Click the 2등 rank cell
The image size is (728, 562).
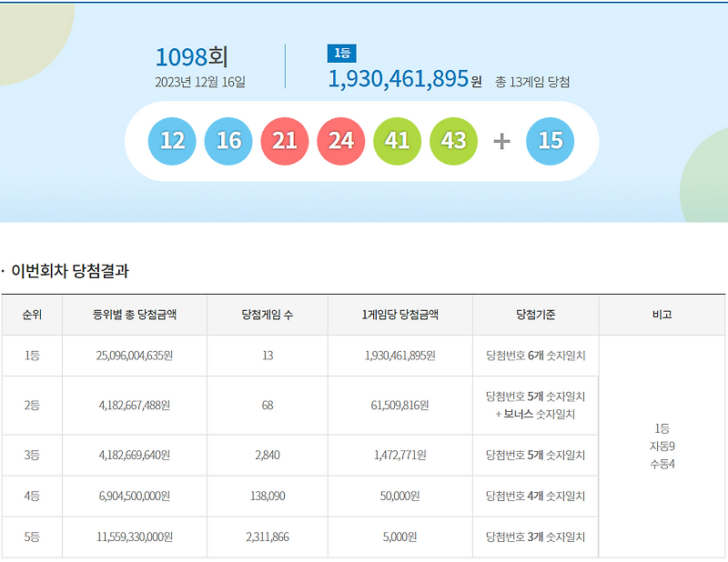click(x=32, y=406)
